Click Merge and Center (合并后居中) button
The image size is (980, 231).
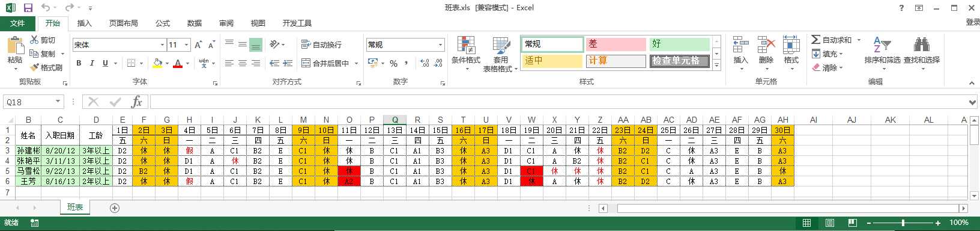click(325, 63)
